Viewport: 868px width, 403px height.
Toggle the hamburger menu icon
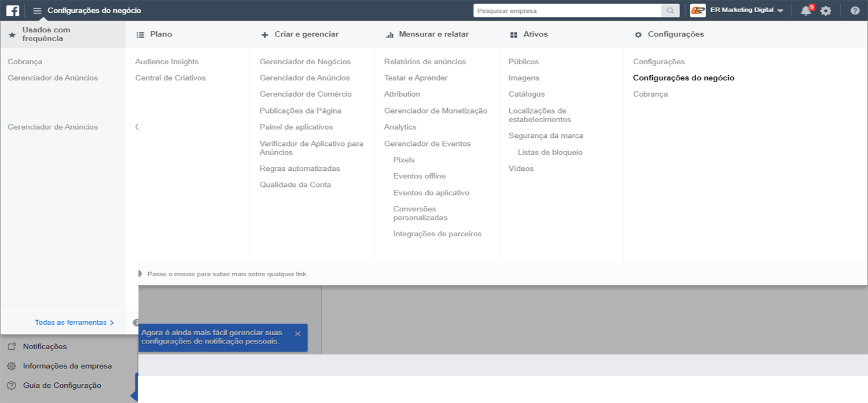[38, 10]
